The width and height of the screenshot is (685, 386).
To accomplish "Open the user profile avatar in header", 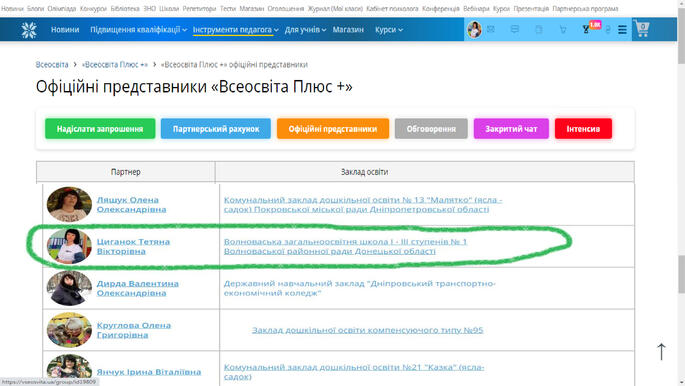I will (474, 30).
